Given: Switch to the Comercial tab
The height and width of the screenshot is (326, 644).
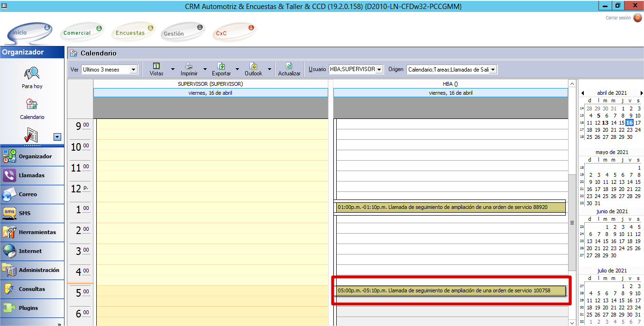Looking at the screenshot, I should (x=77, y=33).
